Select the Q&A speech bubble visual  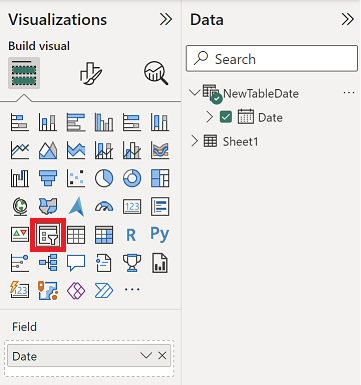tap(76, 263)
